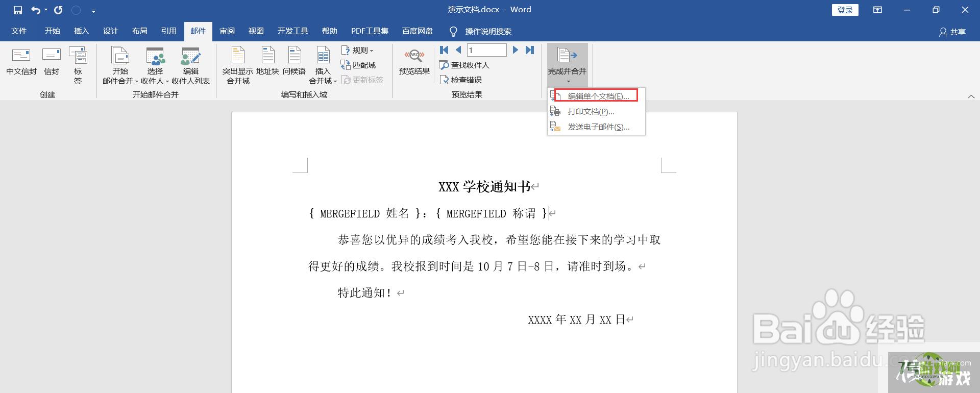Switch to PDF工具集 tab
Screen dimensions: 980x393
370,31
